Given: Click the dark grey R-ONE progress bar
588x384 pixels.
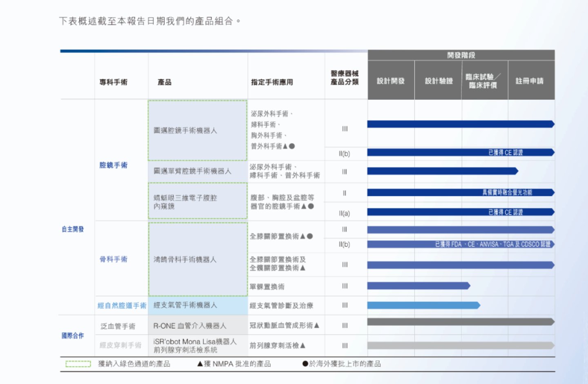Looking at the screenshot, I should (x=460, y=322).
